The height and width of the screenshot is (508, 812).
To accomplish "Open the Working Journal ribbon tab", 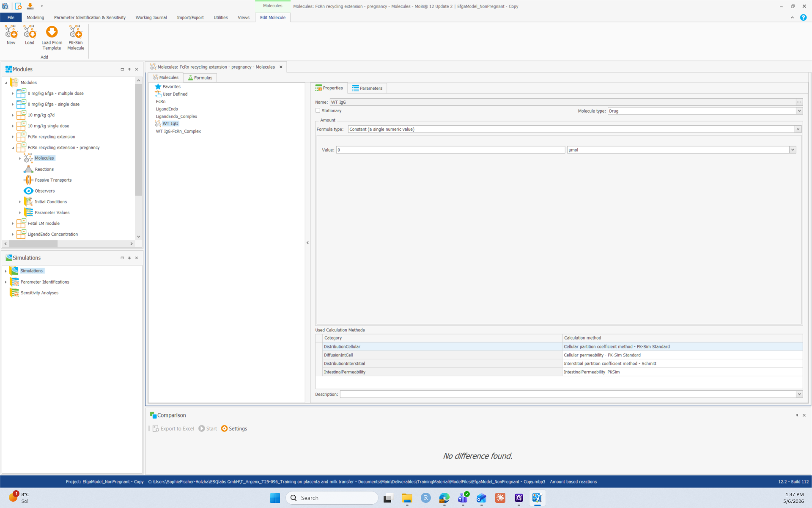I will [151, 17].
